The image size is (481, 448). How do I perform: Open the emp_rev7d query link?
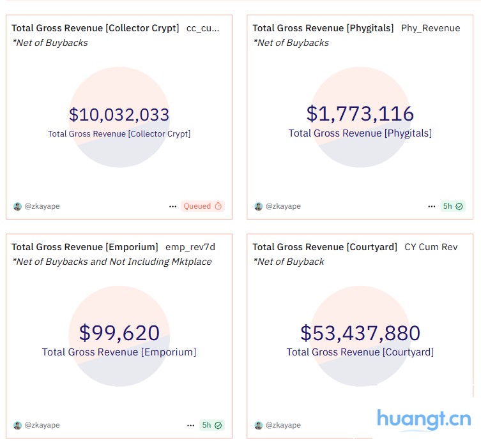tap(190, 247)
